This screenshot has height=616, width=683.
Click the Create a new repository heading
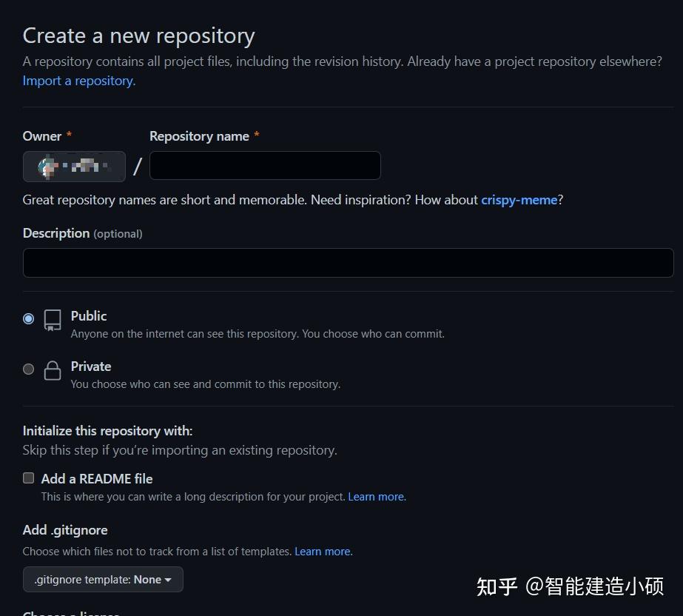(x=138, y=35)
